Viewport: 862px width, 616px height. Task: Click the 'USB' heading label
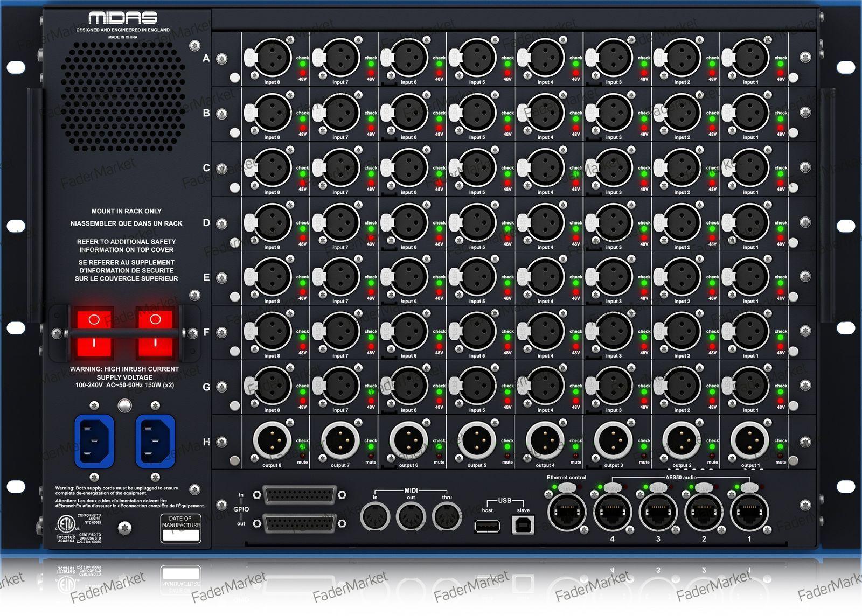click(505, 500)
